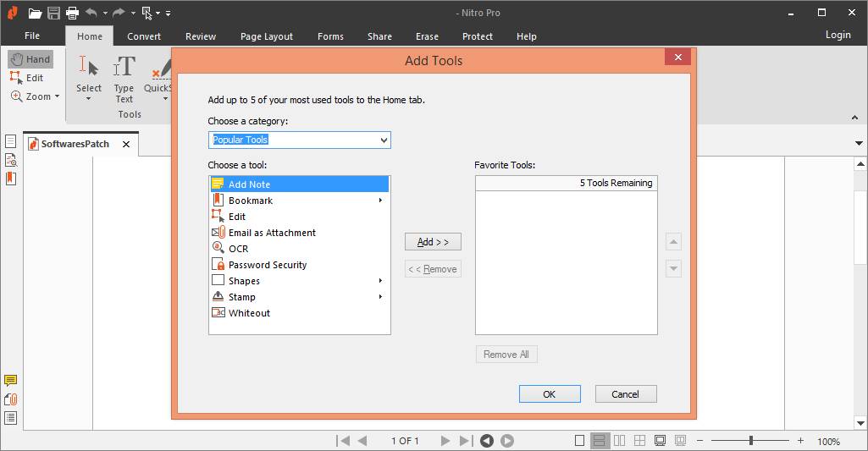Click the zoom in plus icon
The height and width of the screenshot is (451, 868).
(x=800, y=441)
